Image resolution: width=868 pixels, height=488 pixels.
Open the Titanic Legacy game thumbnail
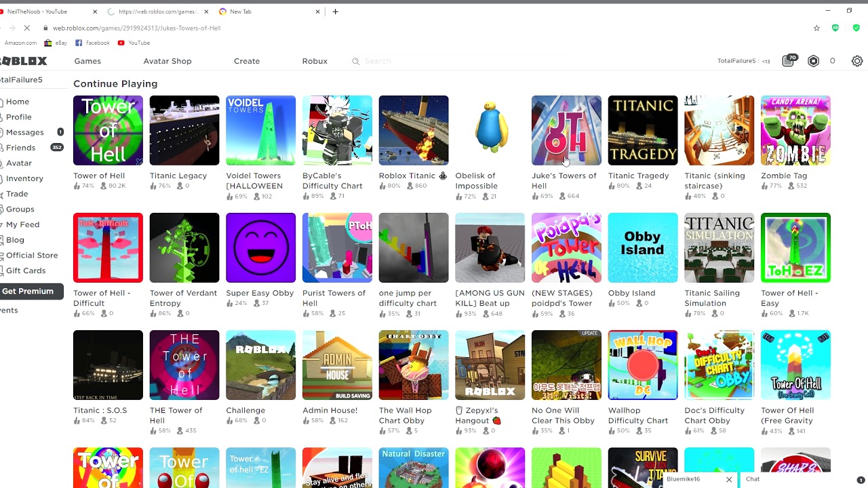tap(184, 130)
